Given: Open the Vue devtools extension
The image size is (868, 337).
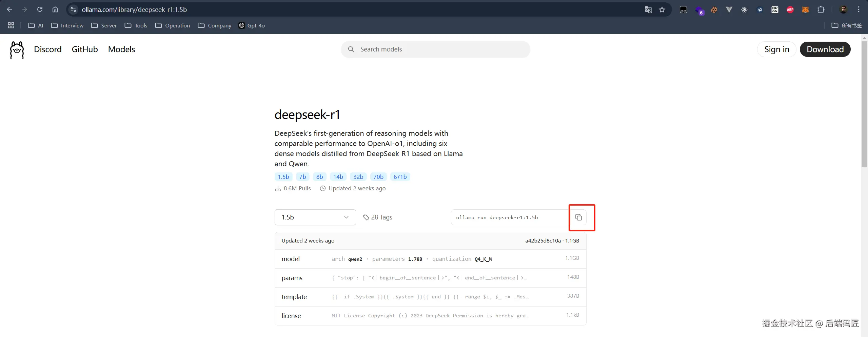Looking at the screenshot, I should pyautogui.click(x=729, y=10).
